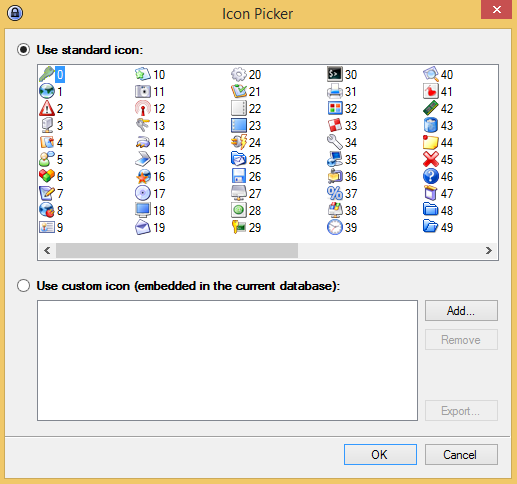Click the Add... button
517x484 pixels.
pos(461,311)
